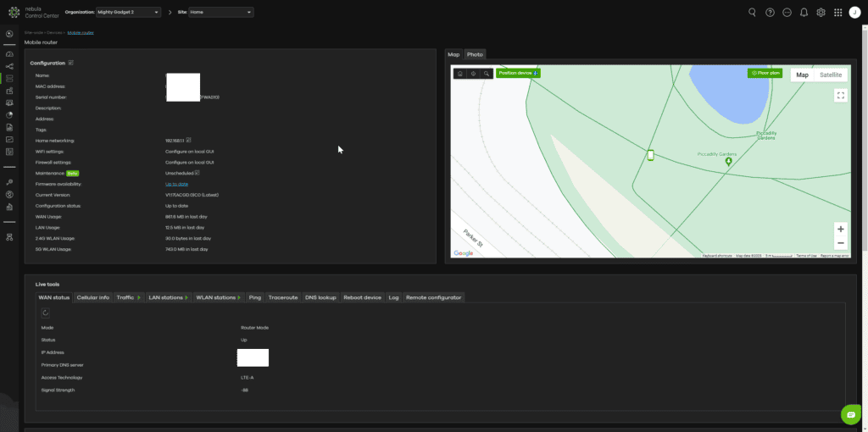Image resolution: width=868 pixels, height=432 pixels.
Task: Click the Up to date firmware link
Action: coord(176,184)
